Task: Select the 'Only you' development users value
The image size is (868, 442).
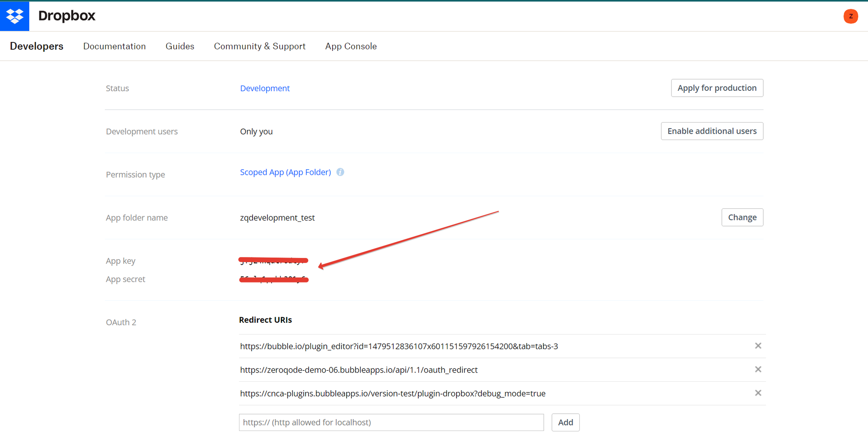Action: (x=256, y=131)
